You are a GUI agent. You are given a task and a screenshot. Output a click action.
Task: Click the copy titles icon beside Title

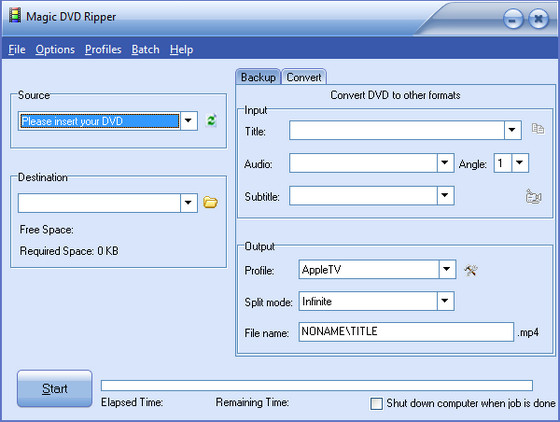pyautogui.click(x=538, y=129)
